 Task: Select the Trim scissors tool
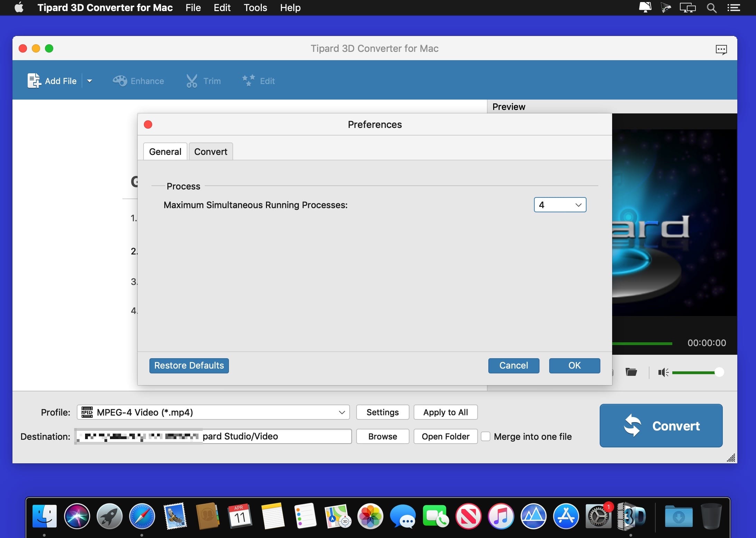(192, 81)
